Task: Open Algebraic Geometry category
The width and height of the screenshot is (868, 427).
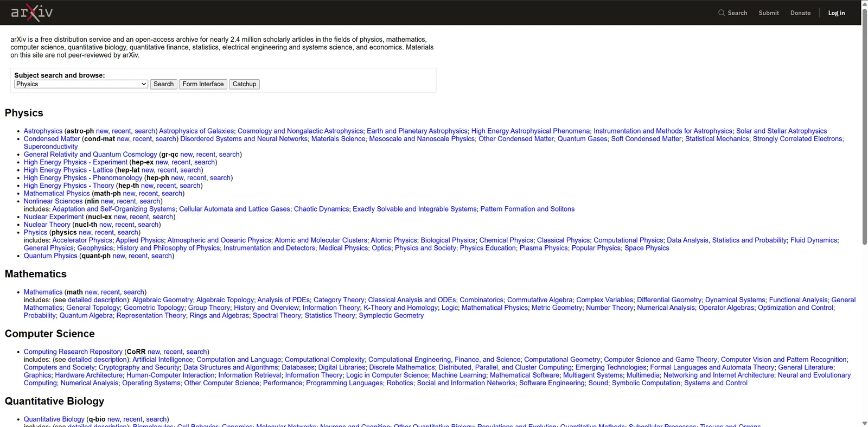Action: coord(163,300)
